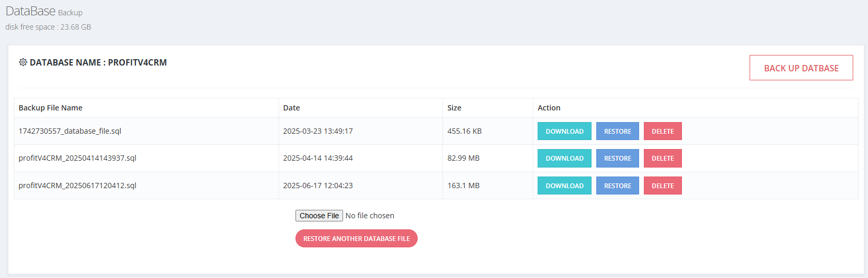This screenshot has width=868, height=278.
Task: Click size value 455.16 KB
Action: coord(464,131)
